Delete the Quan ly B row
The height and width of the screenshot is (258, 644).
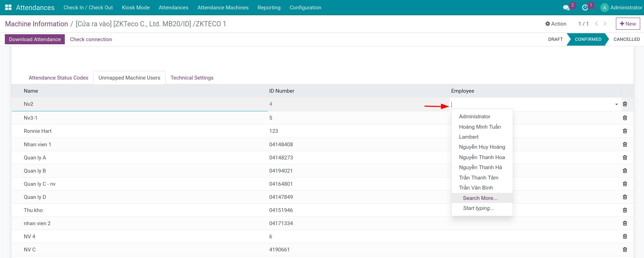pos(625,171)
